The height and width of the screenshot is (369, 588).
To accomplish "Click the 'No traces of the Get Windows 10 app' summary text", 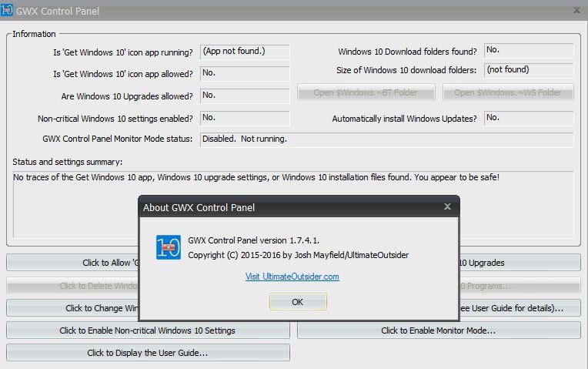I will click(x=256, y=177).
